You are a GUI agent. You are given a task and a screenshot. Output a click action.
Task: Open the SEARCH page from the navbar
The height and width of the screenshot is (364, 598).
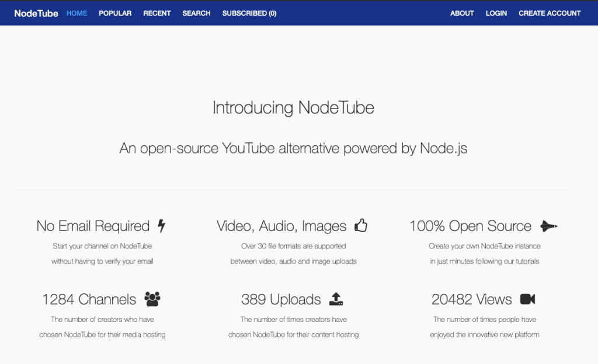coord(196,13)
